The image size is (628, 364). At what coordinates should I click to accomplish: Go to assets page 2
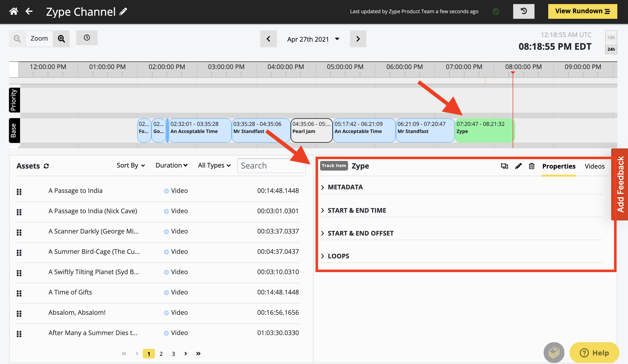coord(161,354)
